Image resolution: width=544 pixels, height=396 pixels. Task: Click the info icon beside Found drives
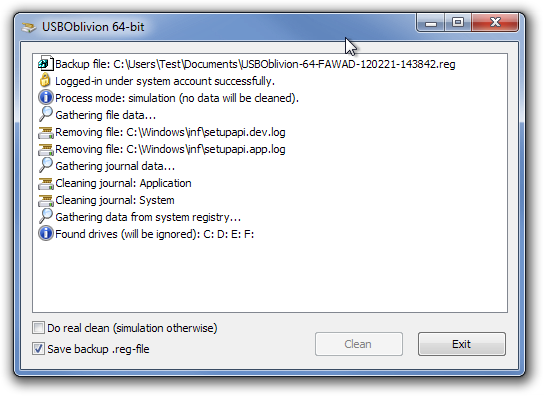point(45,234)
